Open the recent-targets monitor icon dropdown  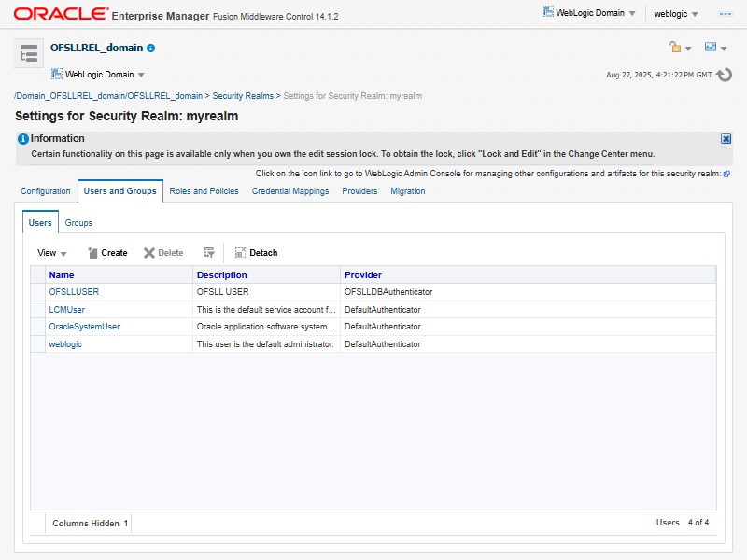click(716, 48)
